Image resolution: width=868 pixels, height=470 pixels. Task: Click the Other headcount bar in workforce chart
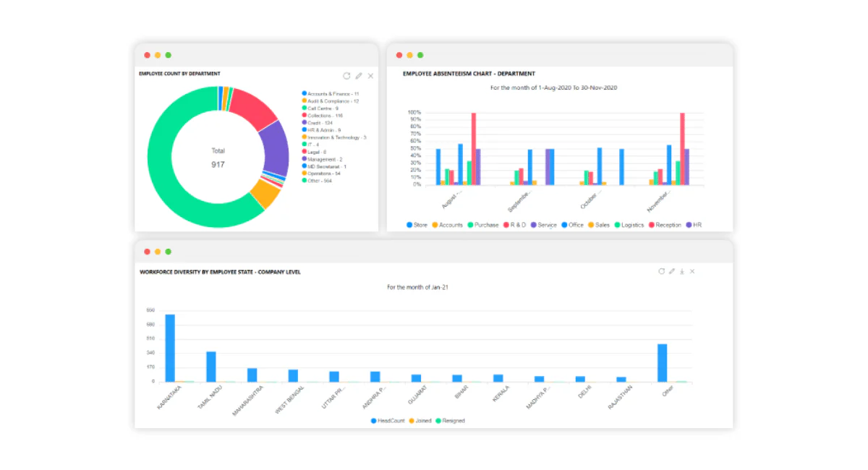[662, 363]
